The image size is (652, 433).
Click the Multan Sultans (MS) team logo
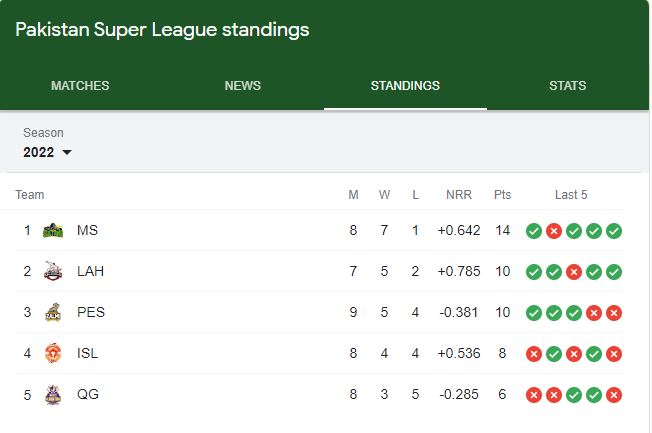click(53, 230)
